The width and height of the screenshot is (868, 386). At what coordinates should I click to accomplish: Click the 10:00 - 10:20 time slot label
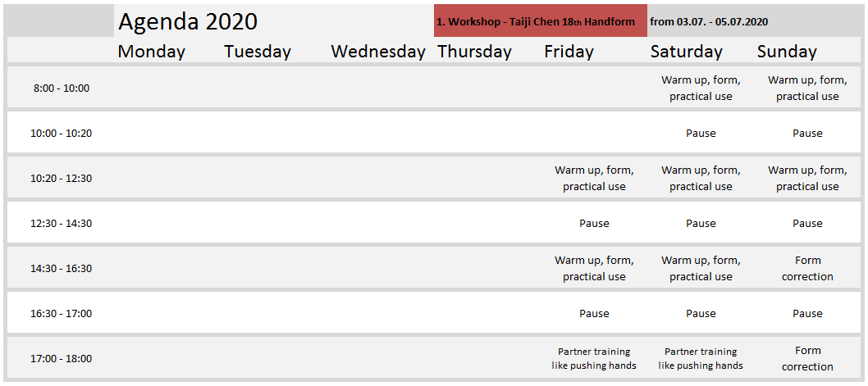[x=61, y=134]
